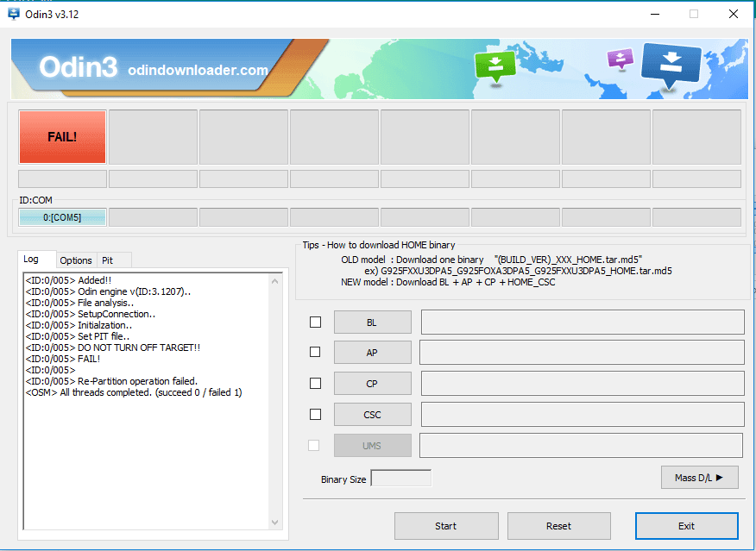Click the 'OLD model' tip line
Screen dimensions: 756x551
click(x=491, y=260)
